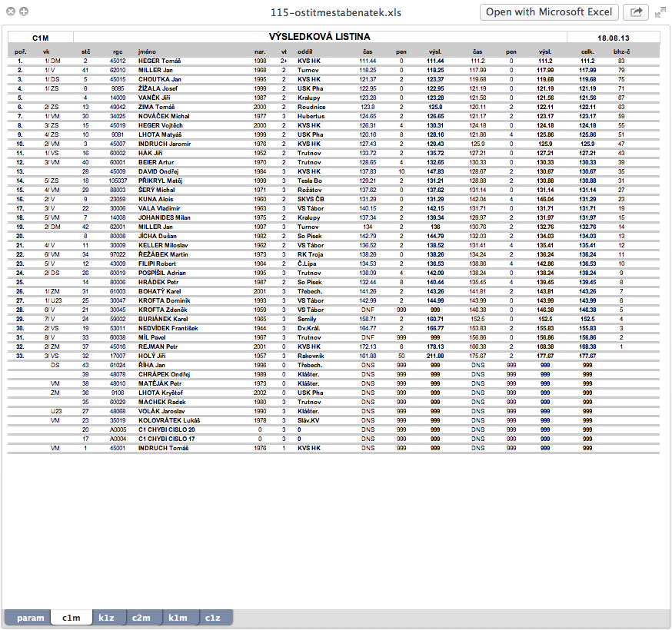Click the name VALA Vladimír

159,208
